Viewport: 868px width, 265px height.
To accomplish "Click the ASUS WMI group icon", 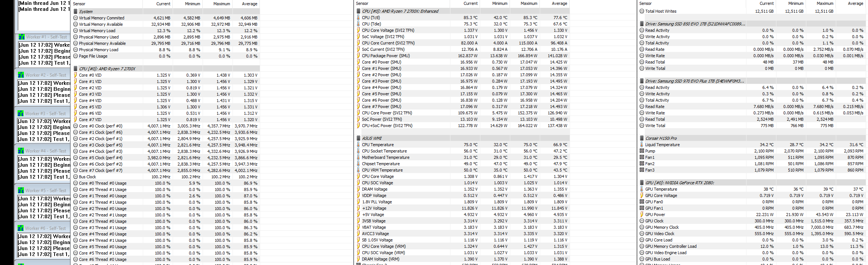I will coord(358,138).
